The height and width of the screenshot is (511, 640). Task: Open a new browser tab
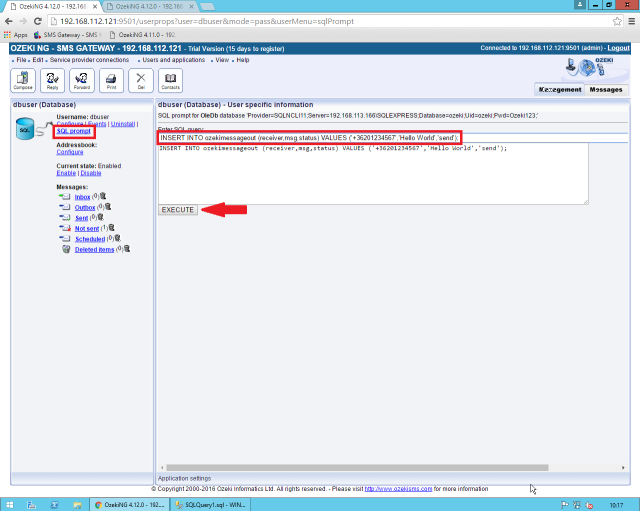pyautogui.click(x=207, y=7)
